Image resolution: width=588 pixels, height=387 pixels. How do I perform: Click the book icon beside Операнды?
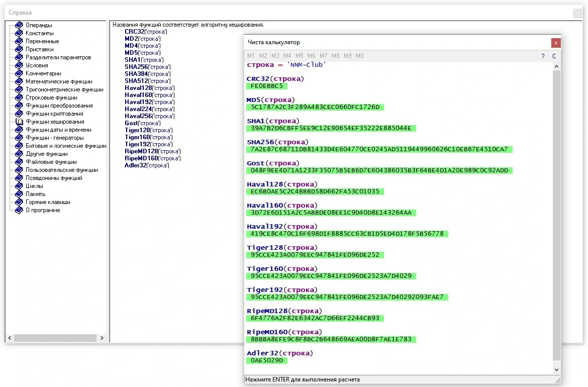pyautogui.click(x=19, y=25)
